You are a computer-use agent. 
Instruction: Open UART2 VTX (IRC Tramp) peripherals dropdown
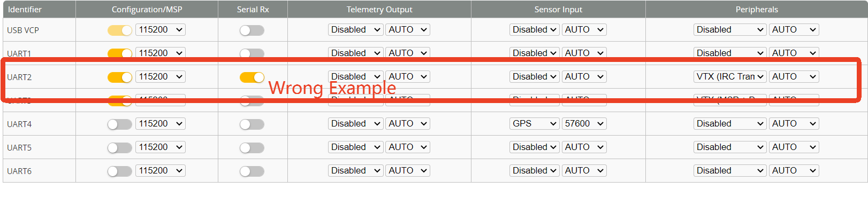[730, 77]
